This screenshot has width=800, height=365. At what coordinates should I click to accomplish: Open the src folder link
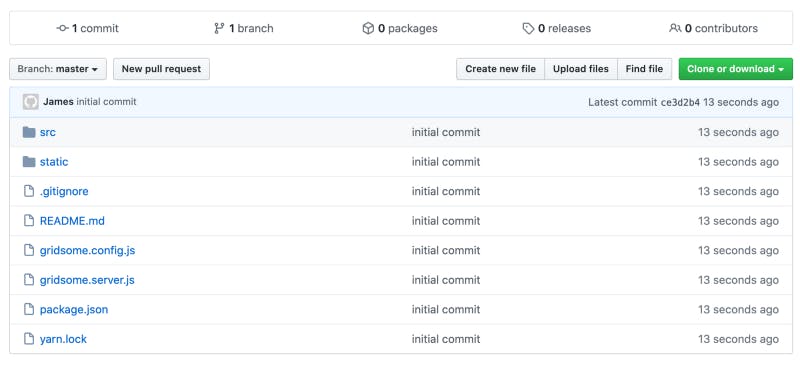[x=47, y=132]
